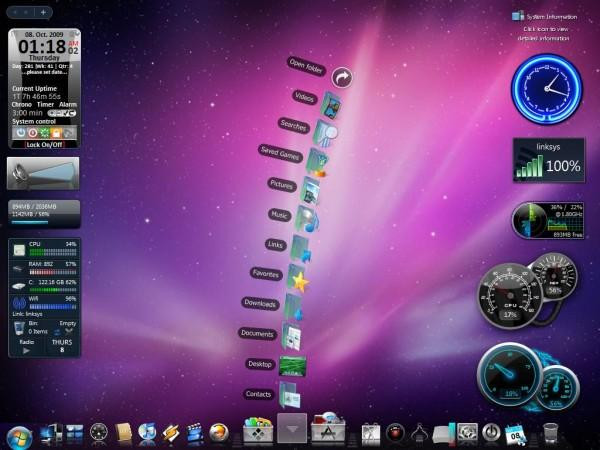This screenshot has height=450, width=600.
Task: Toggle Lock On/Off in system control
Action: pyautogui.click(x=42, y=144)
